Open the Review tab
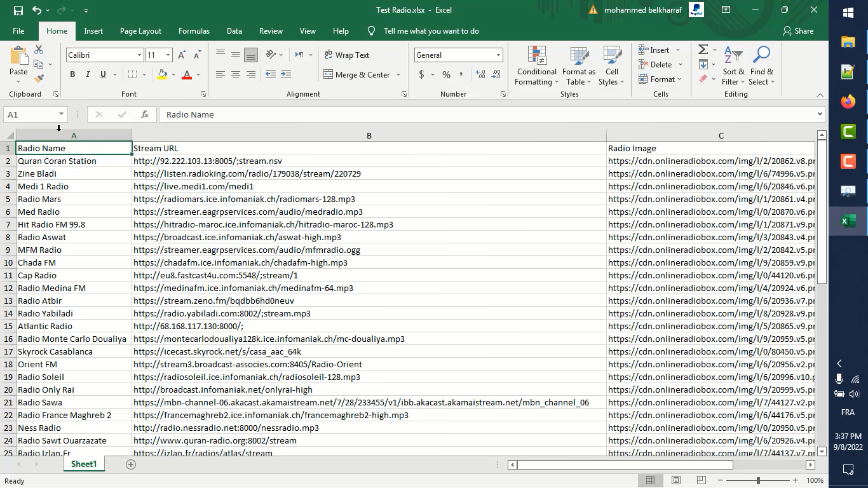868x488 pixels. (271, 31)
